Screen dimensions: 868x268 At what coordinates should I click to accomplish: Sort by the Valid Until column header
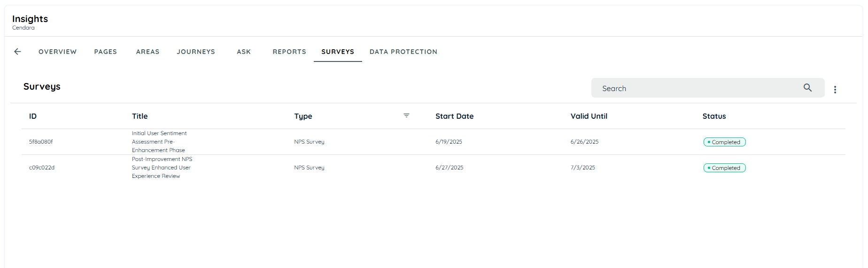(589, 116)
